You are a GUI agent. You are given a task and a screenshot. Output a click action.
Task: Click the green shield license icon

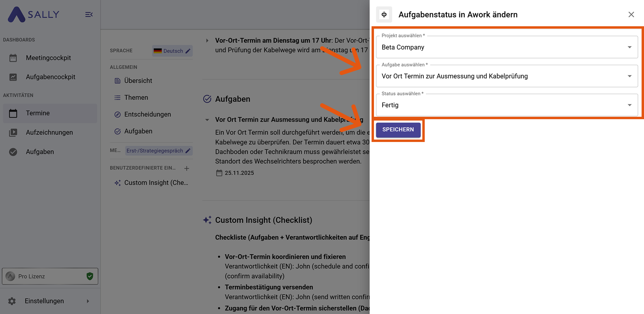point(90,276)
